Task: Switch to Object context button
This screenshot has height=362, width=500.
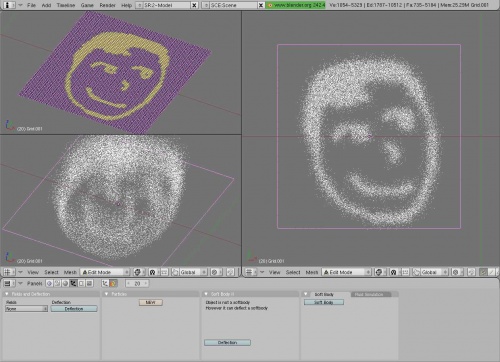Action: tap(73, 284)
